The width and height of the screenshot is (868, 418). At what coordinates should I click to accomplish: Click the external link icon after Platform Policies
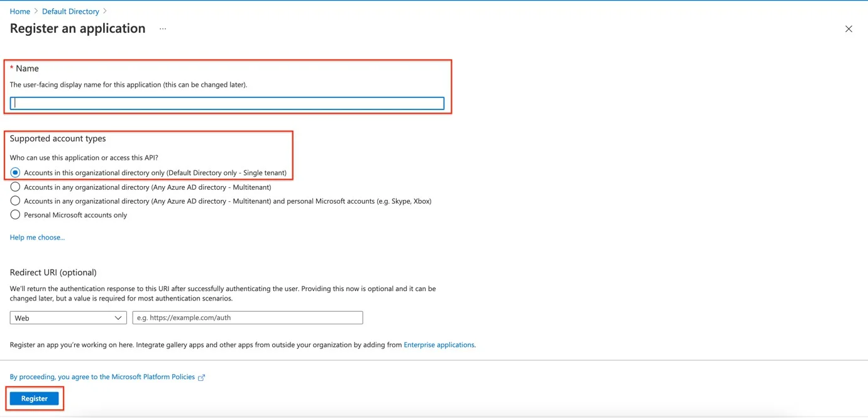[x=201, y=378]
